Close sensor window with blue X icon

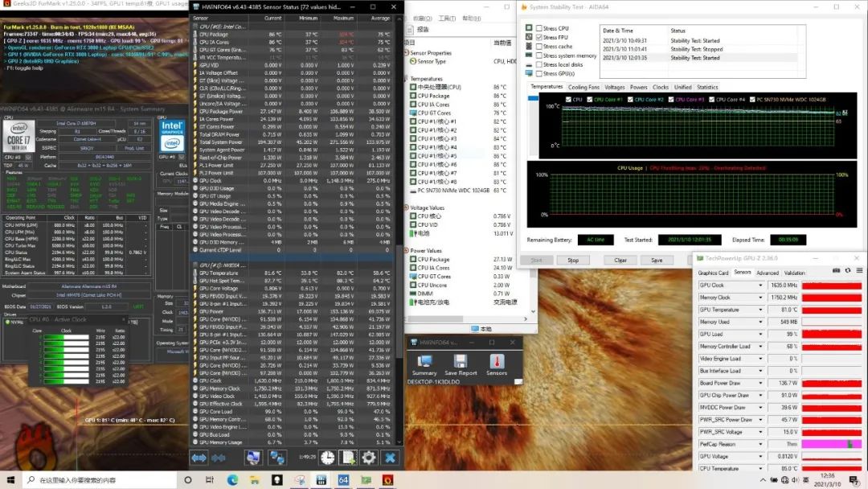point(390,458)
